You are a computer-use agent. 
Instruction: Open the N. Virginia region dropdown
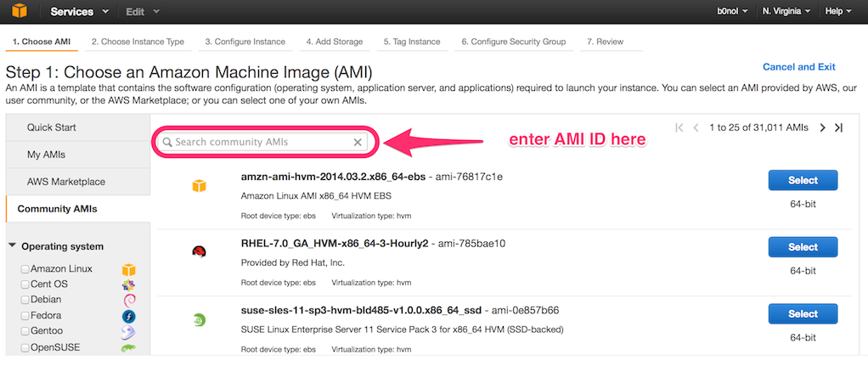tap(786, 11)
